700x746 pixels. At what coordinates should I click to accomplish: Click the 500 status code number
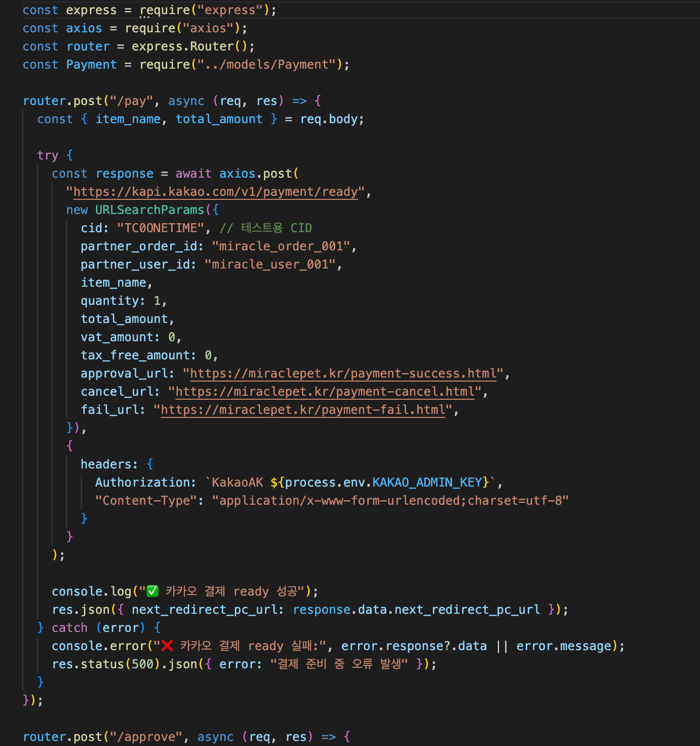142,664
